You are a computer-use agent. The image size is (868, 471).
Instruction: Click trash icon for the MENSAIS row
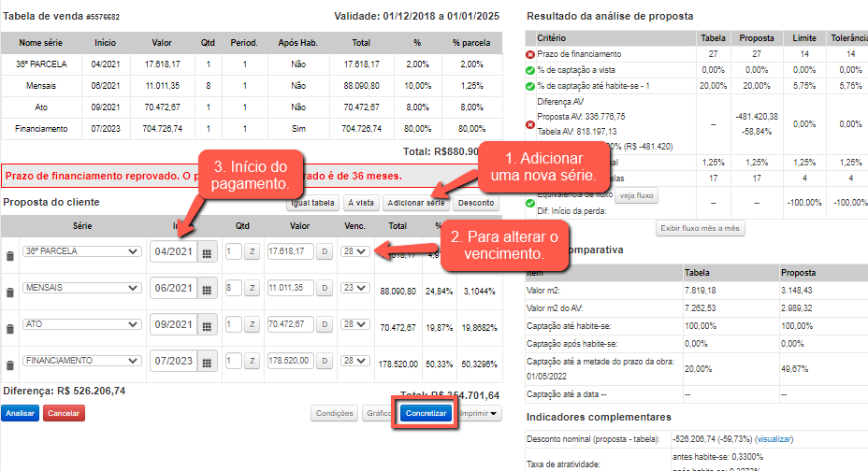(x=10, y=292)
